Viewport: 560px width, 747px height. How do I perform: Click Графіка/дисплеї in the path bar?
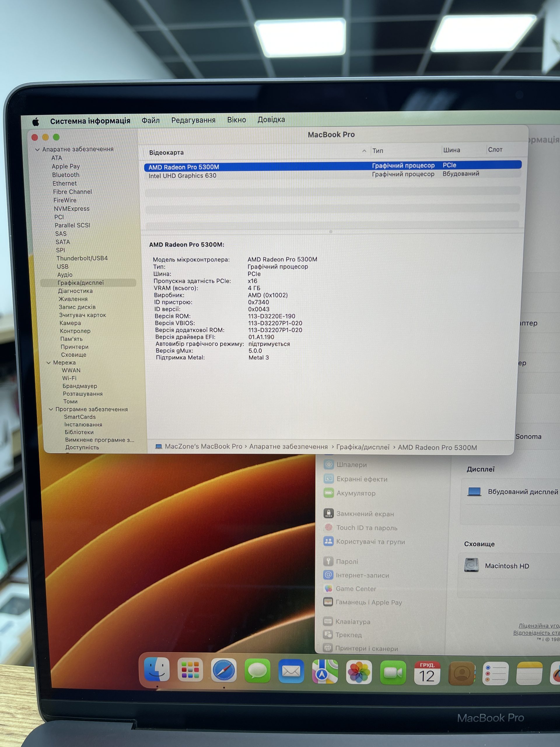coord(363,447)
